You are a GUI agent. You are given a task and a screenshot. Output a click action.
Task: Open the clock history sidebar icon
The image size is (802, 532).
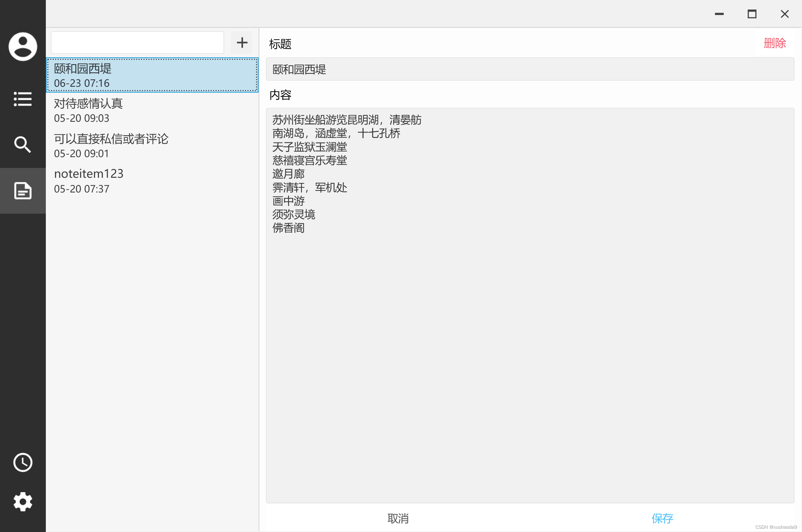point(23,462)
